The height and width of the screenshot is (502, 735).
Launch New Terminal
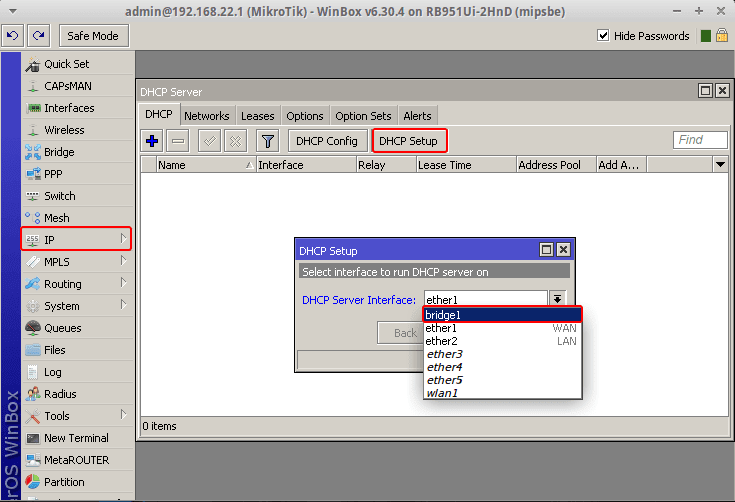point(77,438)
